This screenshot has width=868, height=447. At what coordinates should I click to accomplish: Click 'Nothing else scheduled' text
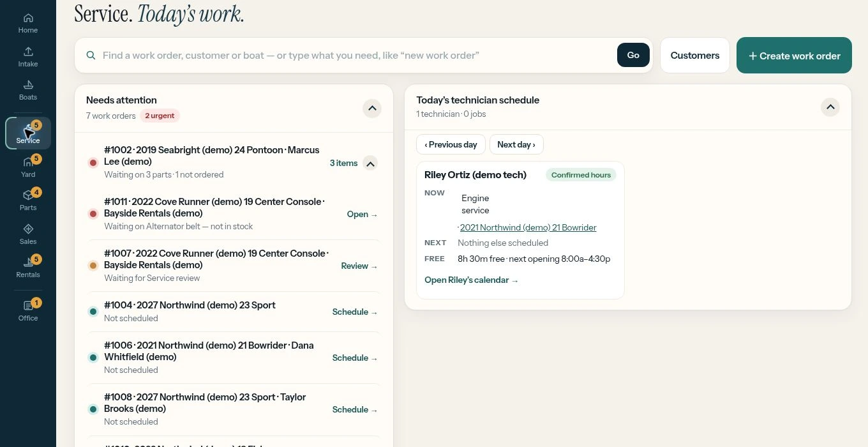coord(503,243)
